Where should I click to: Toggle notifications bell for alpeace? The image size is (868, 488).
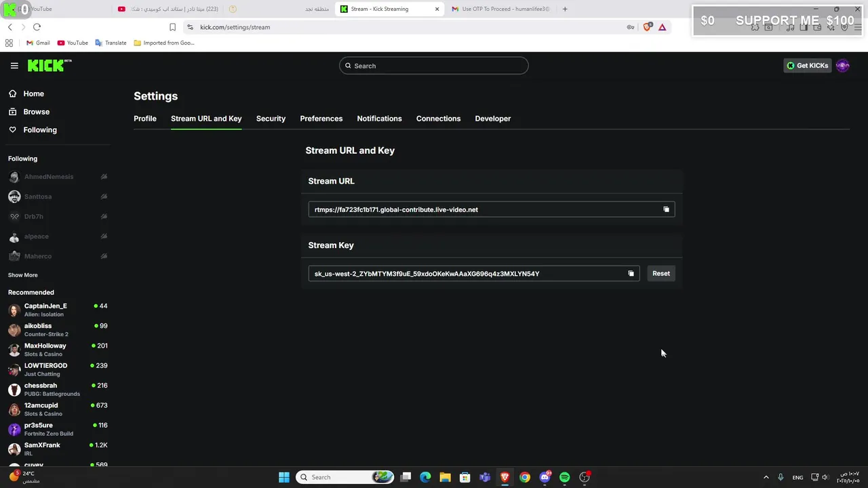coord(104,237)
